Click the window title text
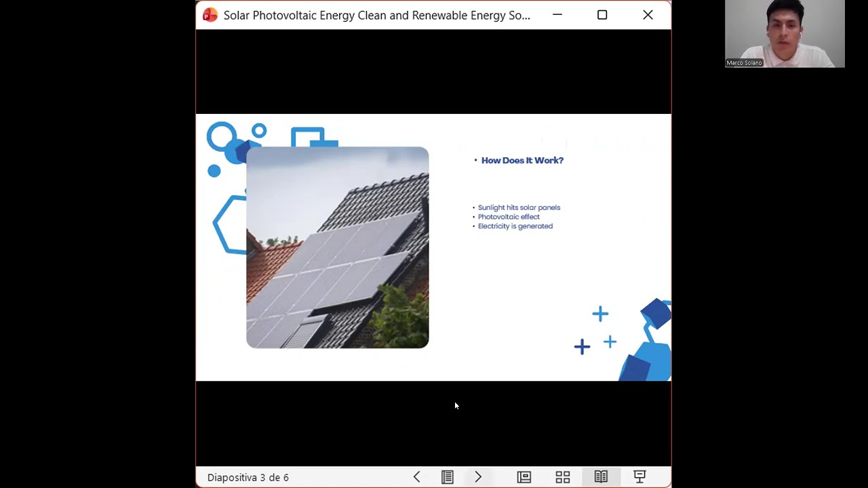Image resolution: width=868 pixels, height=488 pixels. tap(377, 15)
